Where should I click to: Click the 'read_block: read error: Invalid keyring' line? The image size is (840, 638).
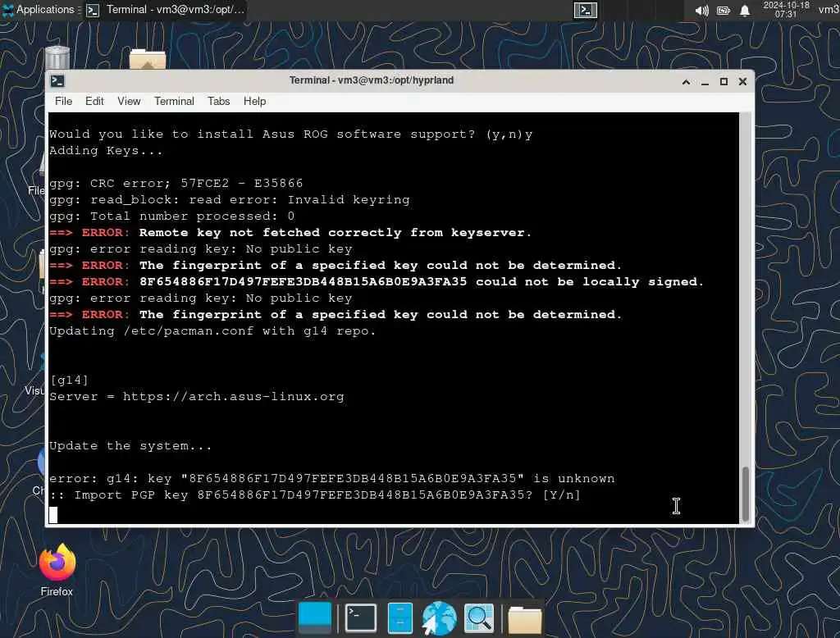[230, 200]
